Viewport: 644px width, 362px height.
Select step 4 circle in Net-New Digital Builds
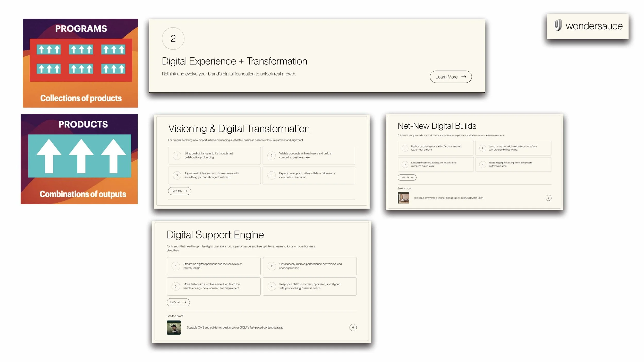click(x=482, y=164)
